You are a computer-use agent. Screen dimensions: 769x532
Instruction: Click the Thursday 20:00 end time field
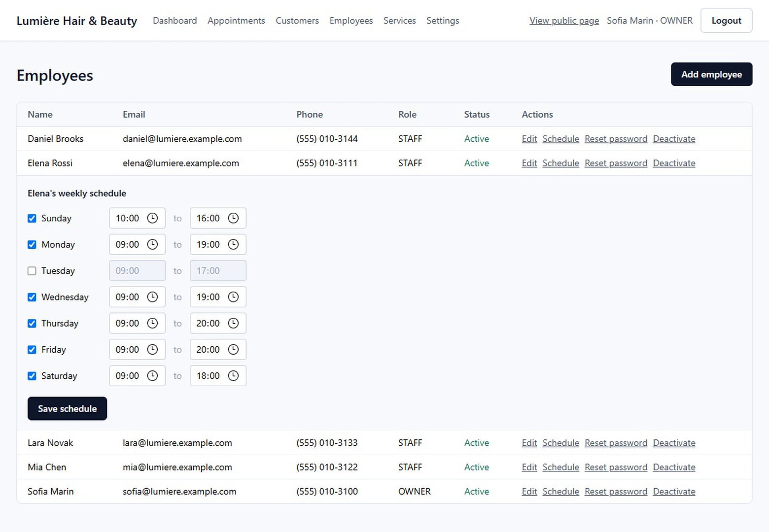click(x=218, y=323)
